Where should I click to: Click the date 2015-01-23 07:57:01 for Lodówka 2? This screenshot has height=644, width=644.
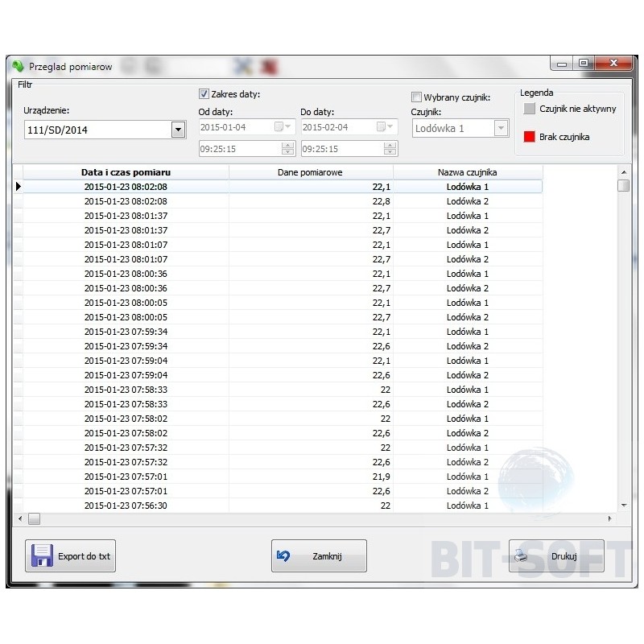(x=126, y=491)
